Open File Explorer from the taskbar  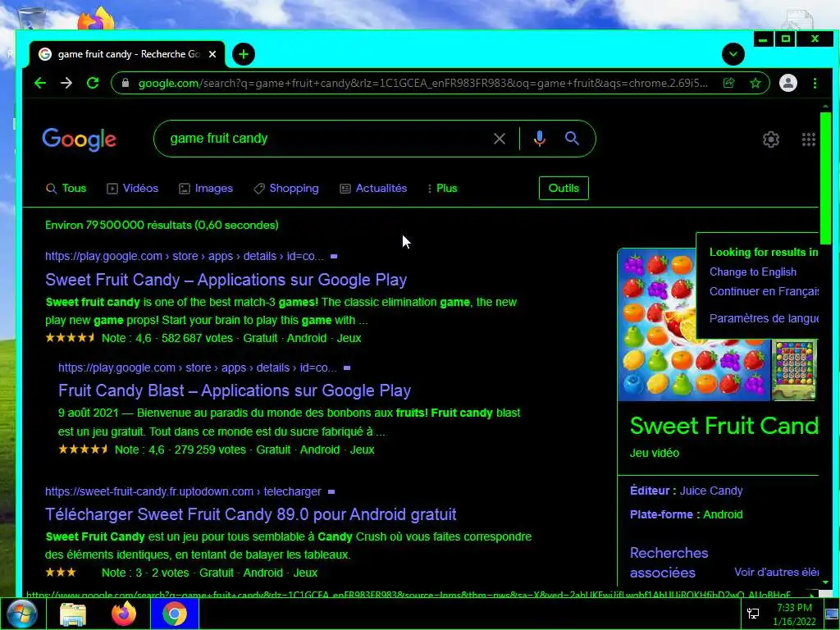click(x=73, y=614)
